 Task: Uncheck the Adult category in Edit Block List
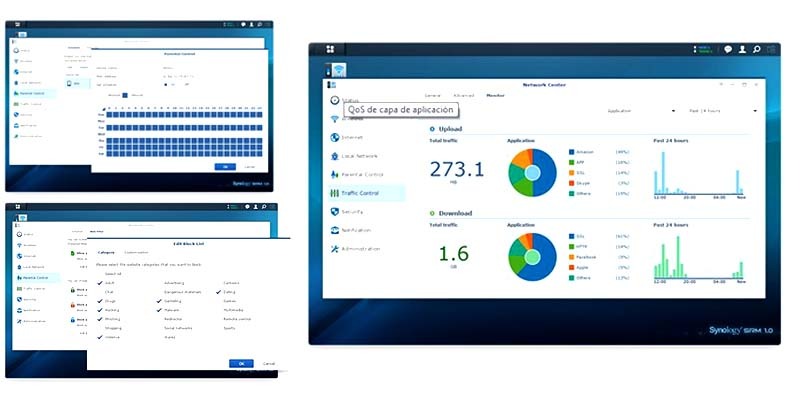tap(100, 283)
